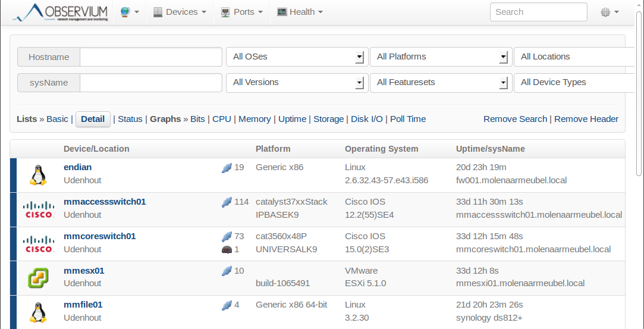Open the Devices menu
Viewport: 644px width, 329px height.
pyautogui.click(x=180, y=12)
